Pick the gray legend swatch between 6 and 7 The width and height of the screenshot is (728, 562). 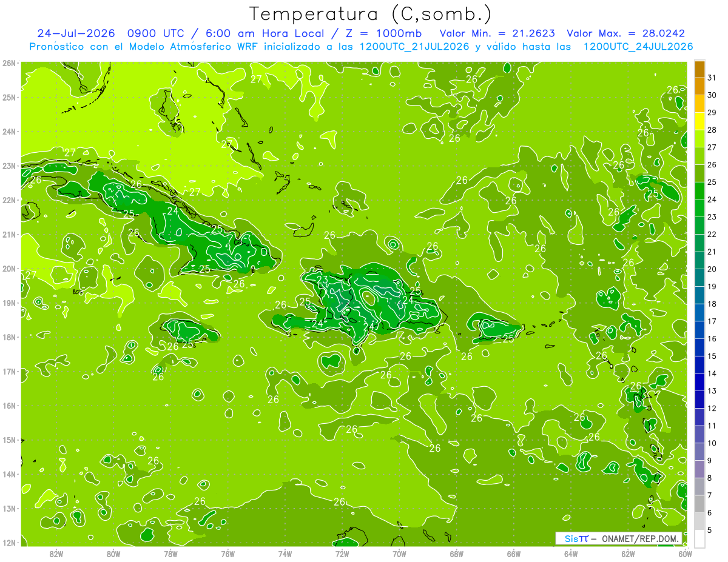(x=699, y=504)
